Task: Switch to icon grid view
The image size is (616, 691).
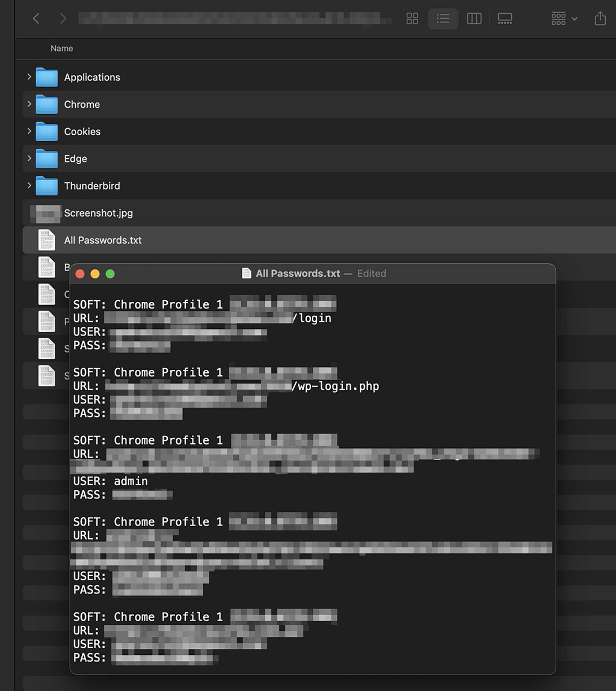Action: tap(412, 19)
